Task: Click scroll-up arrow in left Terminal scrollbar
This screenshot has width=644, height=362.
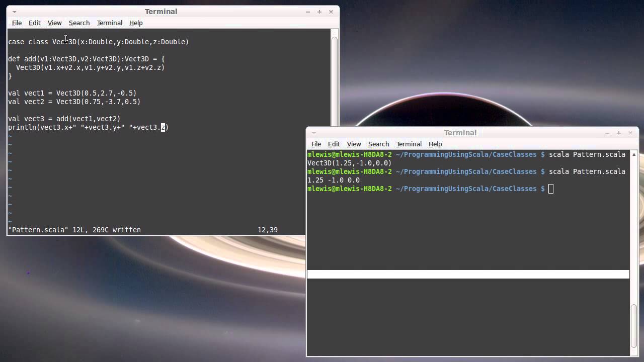Action: point(335,33)
